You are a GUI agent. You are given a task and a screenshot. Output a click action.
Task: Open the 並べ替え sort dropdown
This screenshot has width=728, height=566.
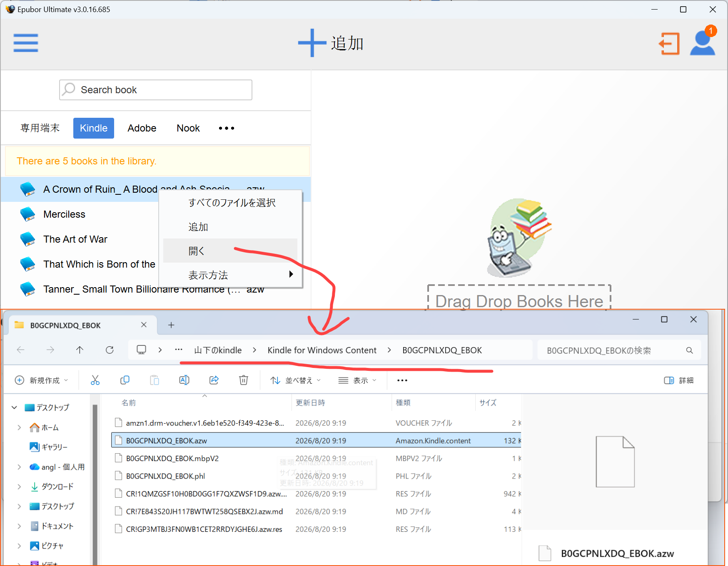pyautogui.click(x=296, y=380)
